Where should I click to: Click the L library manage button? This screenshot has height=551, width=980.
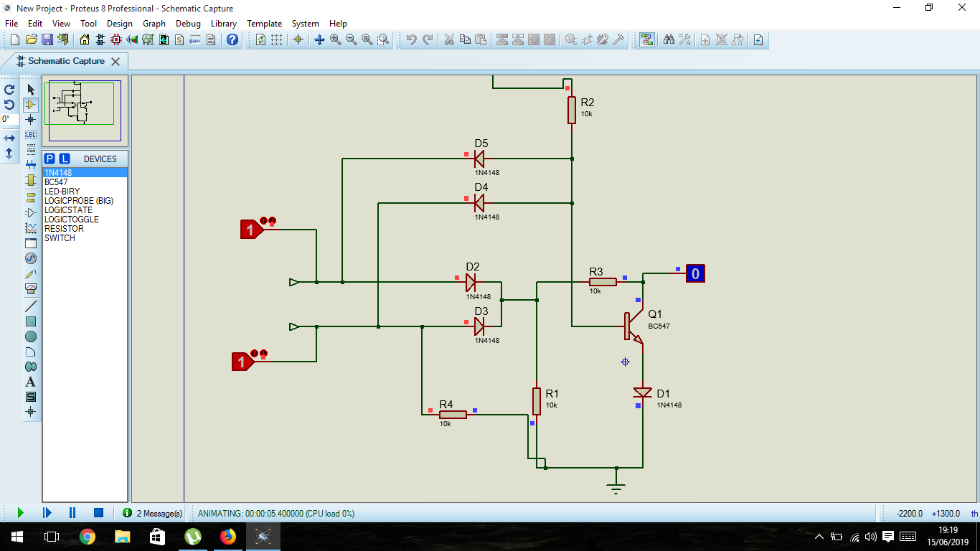pyautogui.click(x=65, y=159)
